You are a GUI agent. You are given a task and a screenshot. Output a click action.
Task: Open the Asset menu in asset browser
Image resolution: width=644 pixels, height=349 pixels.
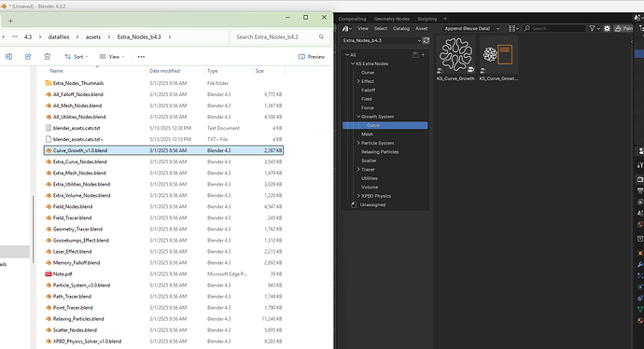421,28
